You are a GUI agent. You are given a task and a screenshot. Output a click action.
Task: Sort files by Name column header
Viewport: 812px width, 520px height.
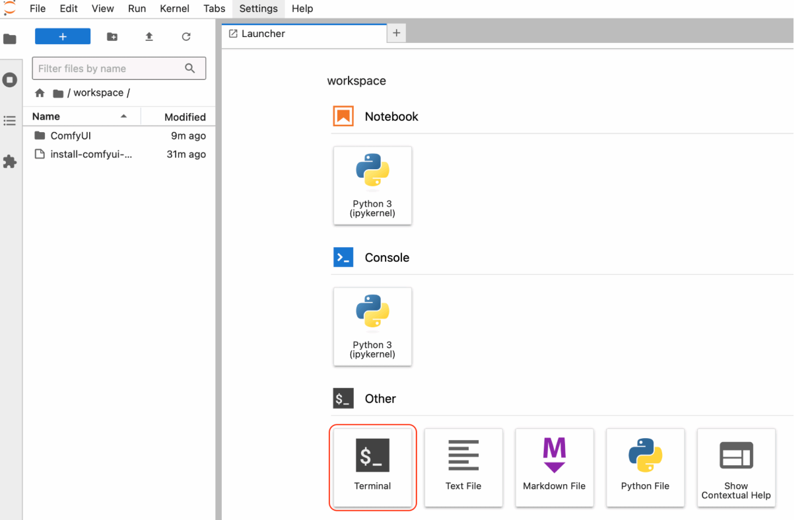click(46, 116)
